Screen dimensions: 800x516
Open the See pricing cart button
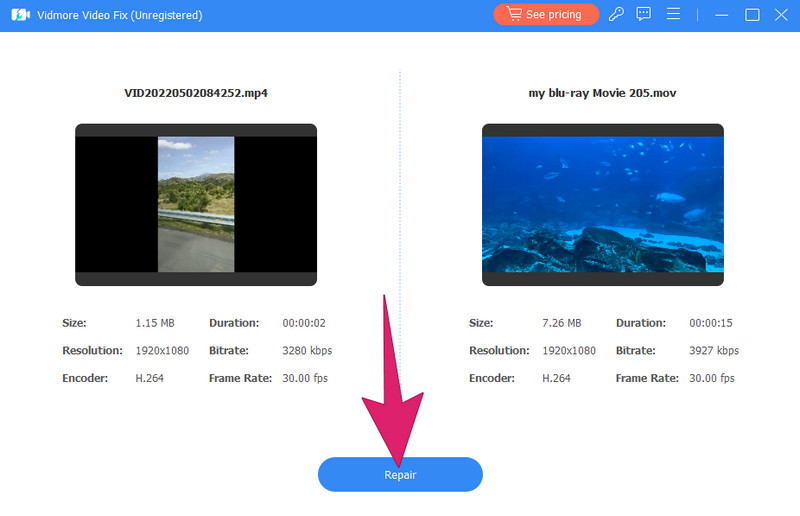coord(545,14)
